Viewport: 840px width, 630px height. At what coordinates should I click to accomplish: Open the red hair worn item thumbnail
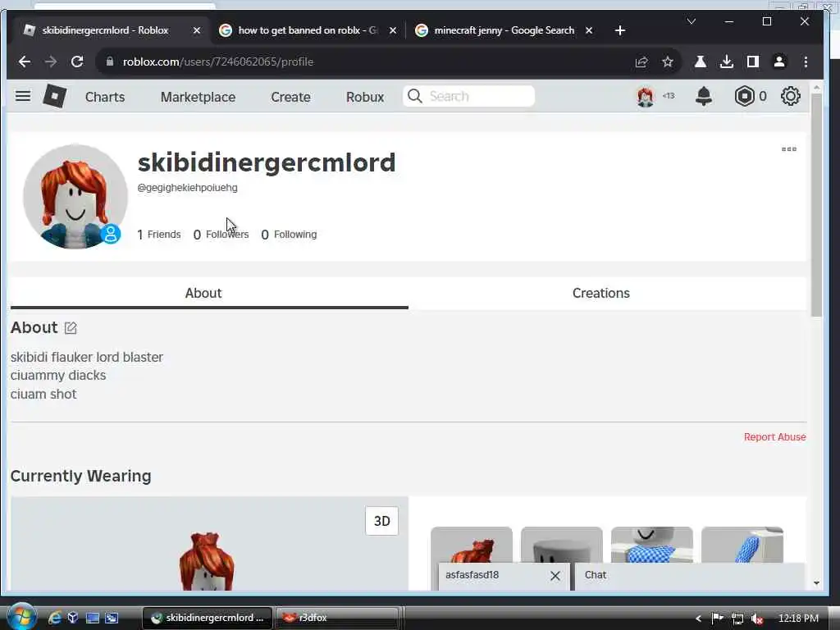(472, 545)
